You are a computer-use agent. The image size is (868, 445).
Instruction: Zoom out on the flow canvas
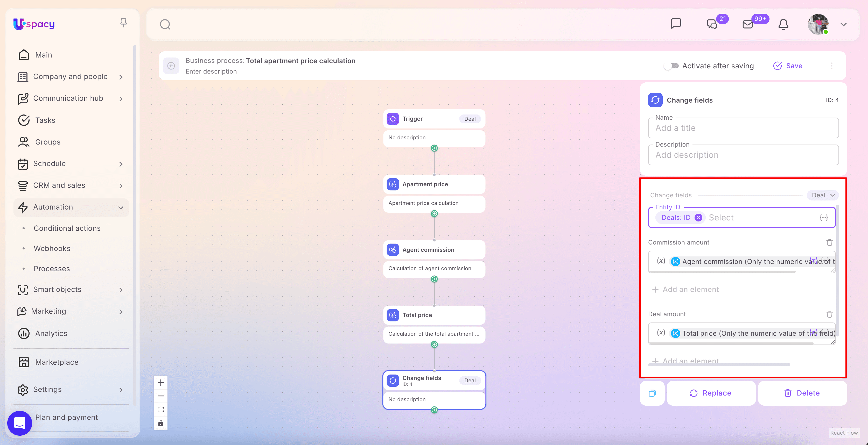pos(161,396)
